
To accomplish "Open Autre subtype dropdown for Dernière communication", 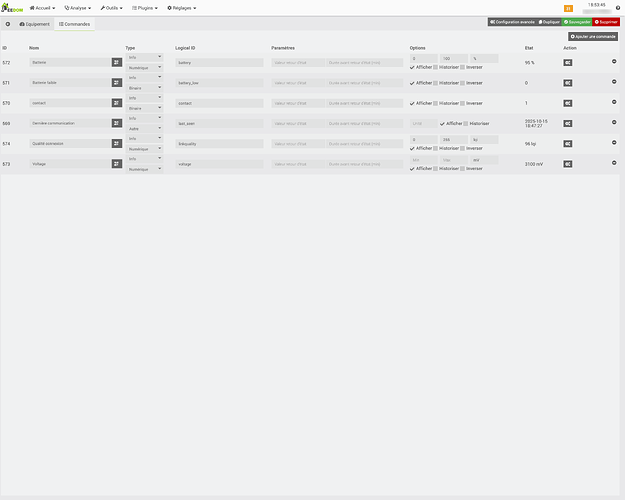I will tap(144, 129).
